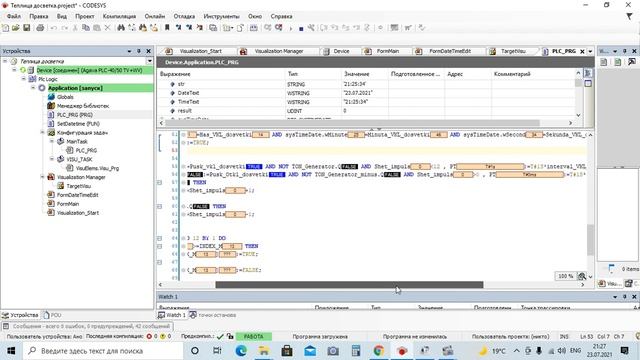Open the tab list dropdown arrow
640x360 pixels.
click(x=590, y=51)
